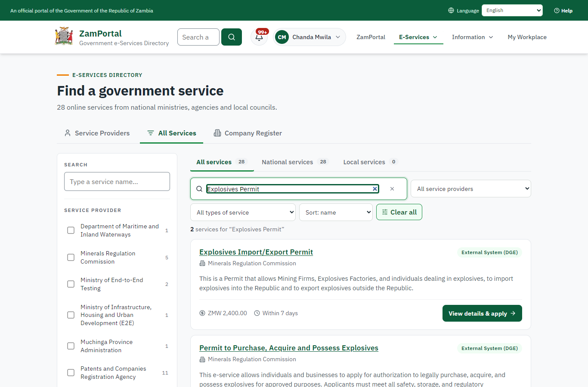
Task: Expand the Information navigation menu
Action: coord(473,37)
